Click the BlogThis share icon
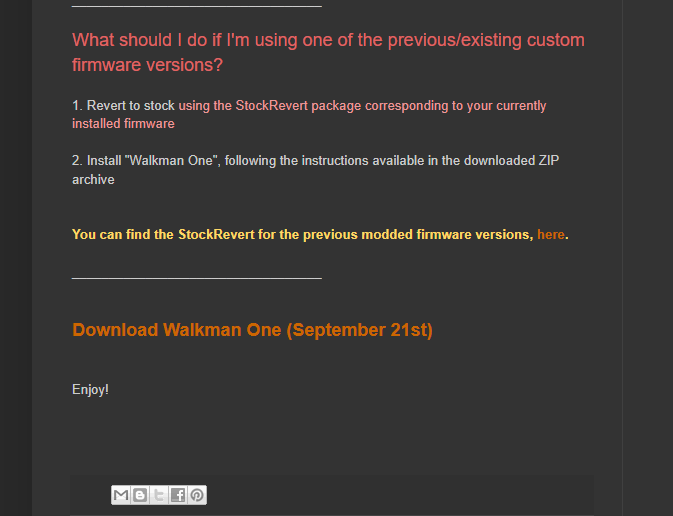This screenshot has width=673, height=516. [140, 495]
